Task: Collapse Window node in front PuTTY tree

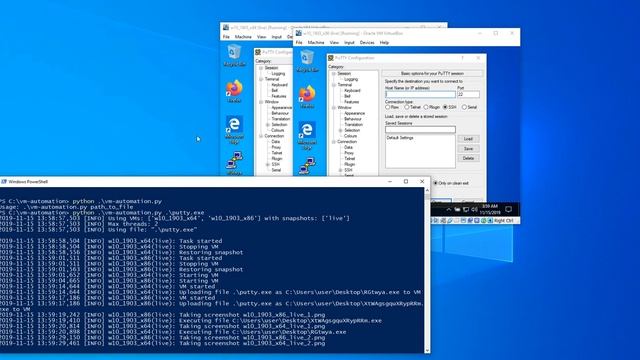Action: [333, 108]
